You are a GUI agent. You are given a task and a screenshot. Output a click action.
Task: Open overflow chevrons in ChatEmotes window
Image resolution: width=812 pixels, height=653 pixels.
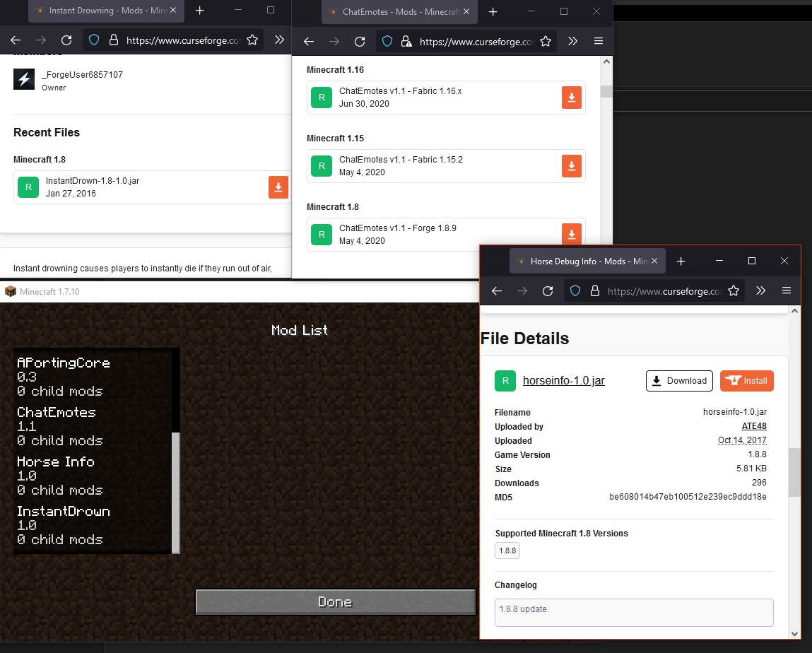click(572, 42)
